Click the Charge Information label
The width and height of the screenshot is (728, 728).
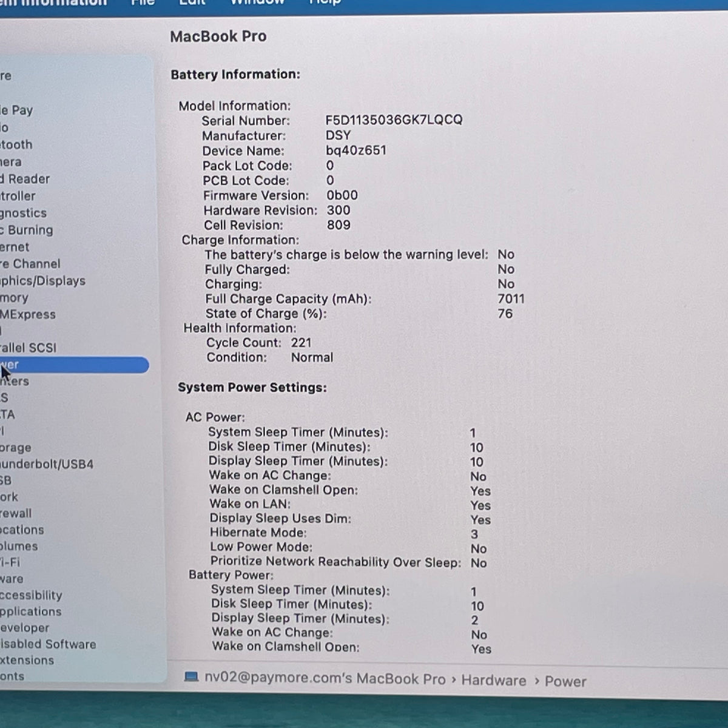point(240,240)
